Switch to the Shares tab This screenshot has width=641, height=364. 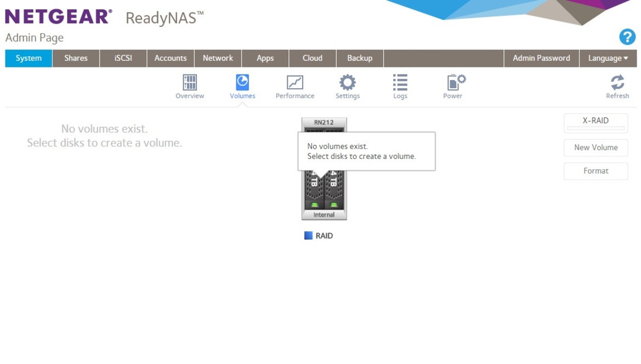click(76, 58)
